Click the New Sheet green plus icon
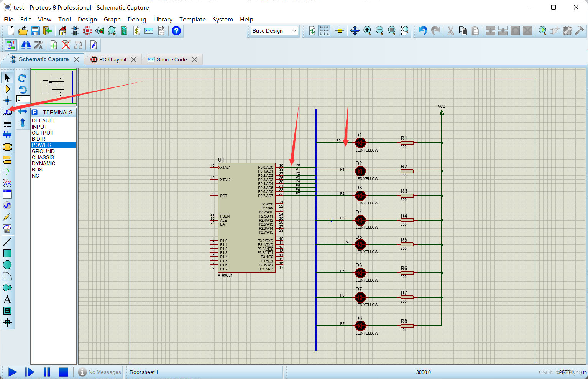 [54, 45]
